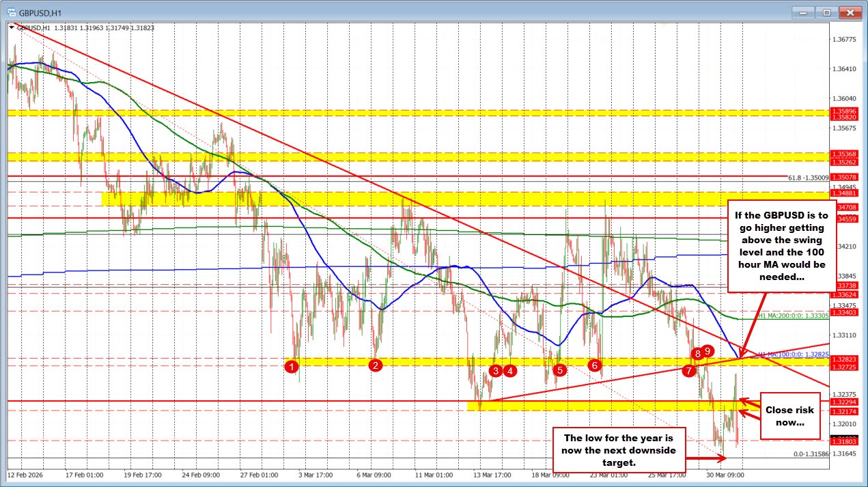This screenshot has width=868, height=487.
Task: Select numbered marker 5 on the chart
Action: coord(559,370)
